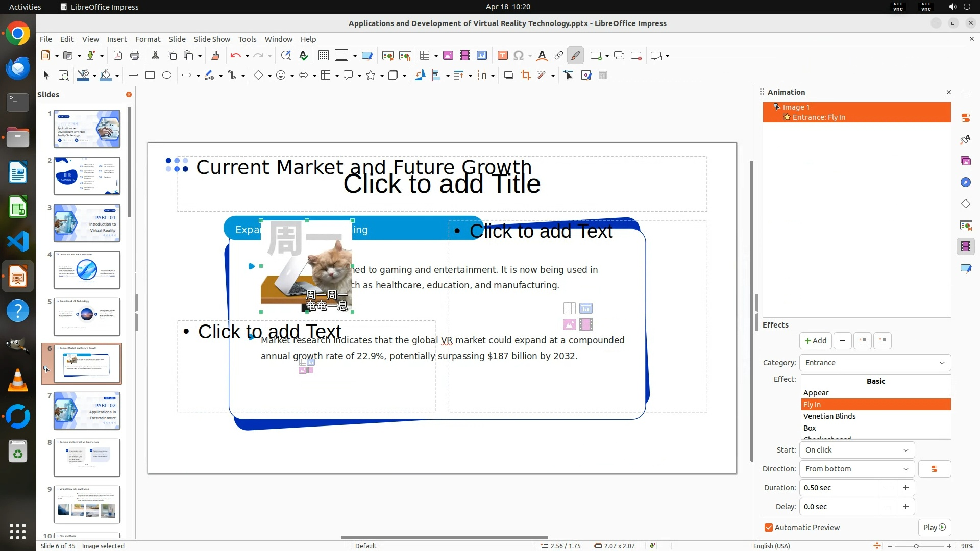Click the Insert Hyperlink icon
Screen dimensions: 980x551
559,56
